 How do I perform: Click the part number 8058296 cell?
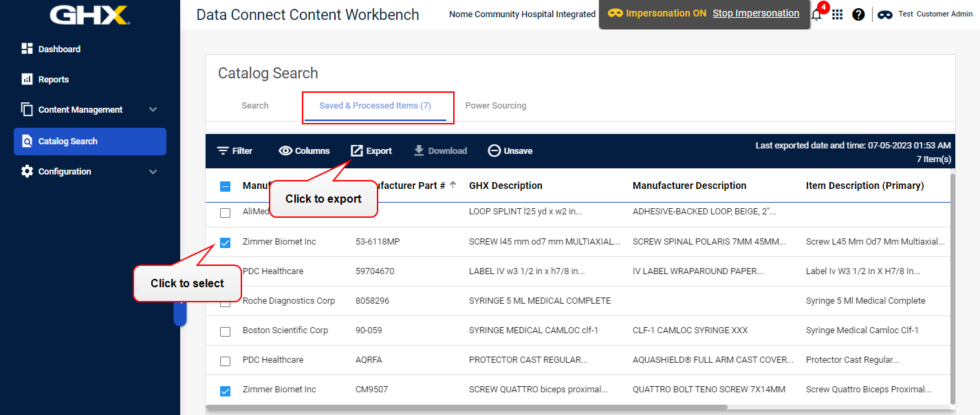tap(372, 301)
